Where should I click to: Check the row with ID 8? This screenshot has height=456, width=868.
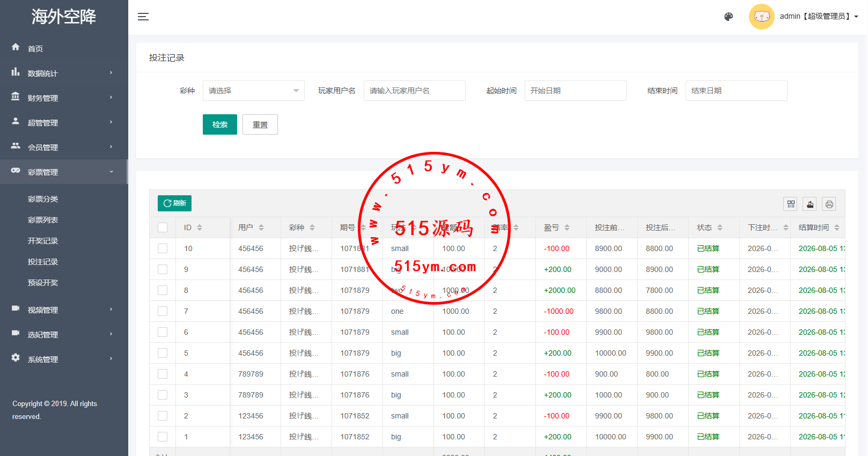click(163, 290)
